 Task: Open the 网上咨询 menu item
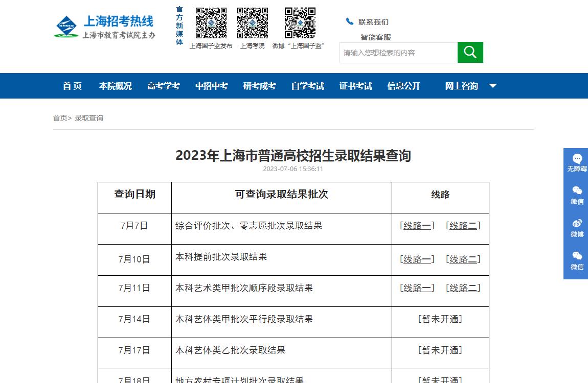pyautogui.click(x=462, y=86)
